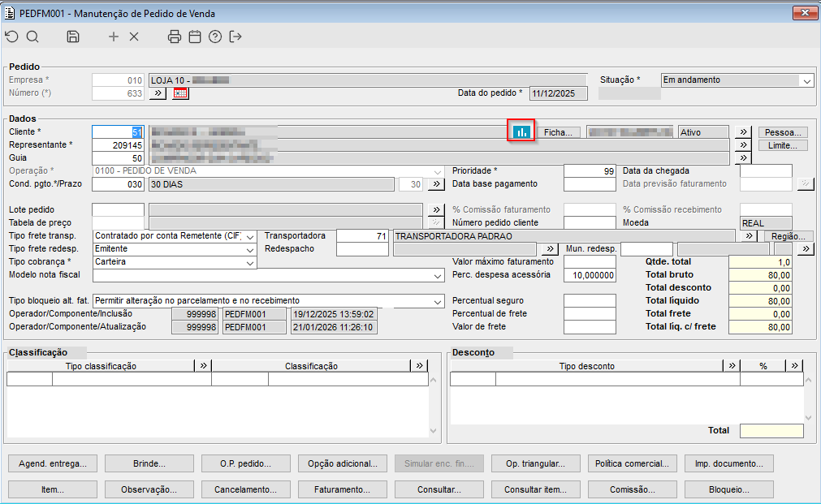Open the highlighted bar chart icon beside Cliente
The image size is (821, 504).
(521, 131)
